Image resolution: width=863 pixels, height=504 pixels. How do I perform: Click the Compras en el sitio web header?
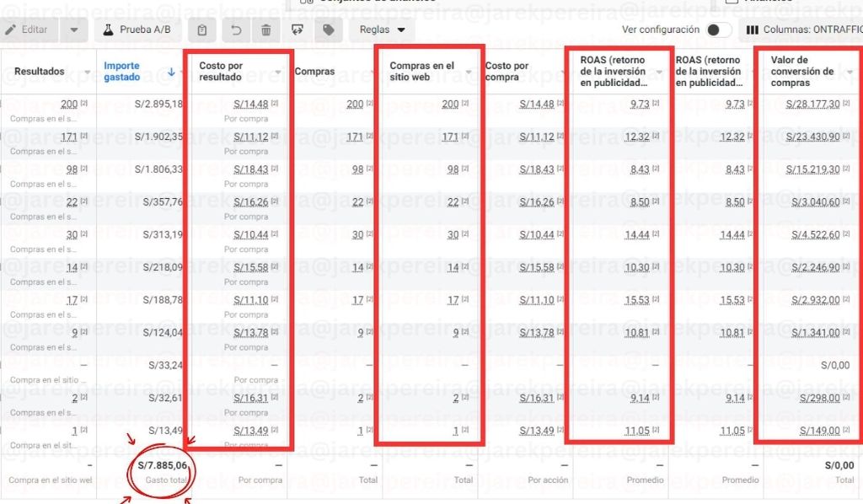tap(421, 72)
